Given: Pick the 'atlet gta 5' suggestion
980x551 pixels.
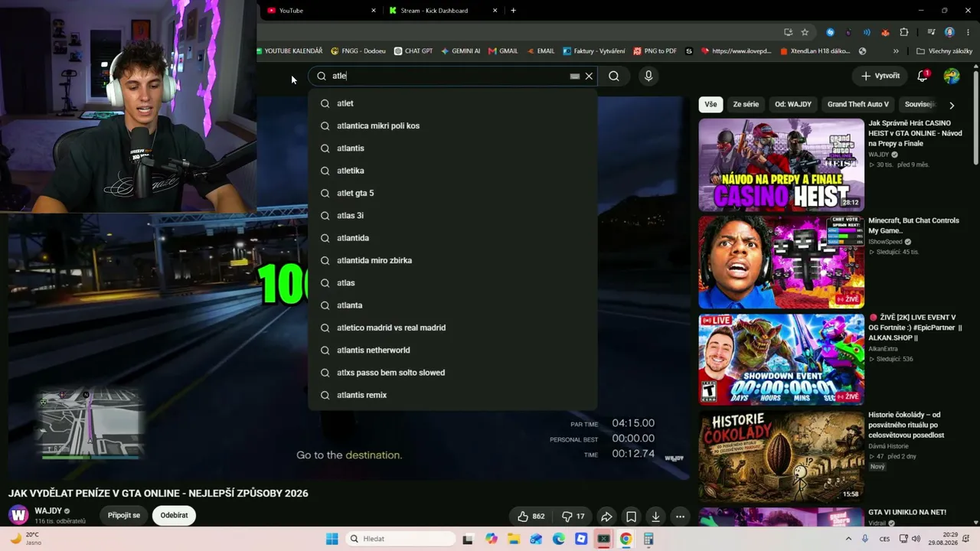Looking at the screenshot, I should pos(452,193).
